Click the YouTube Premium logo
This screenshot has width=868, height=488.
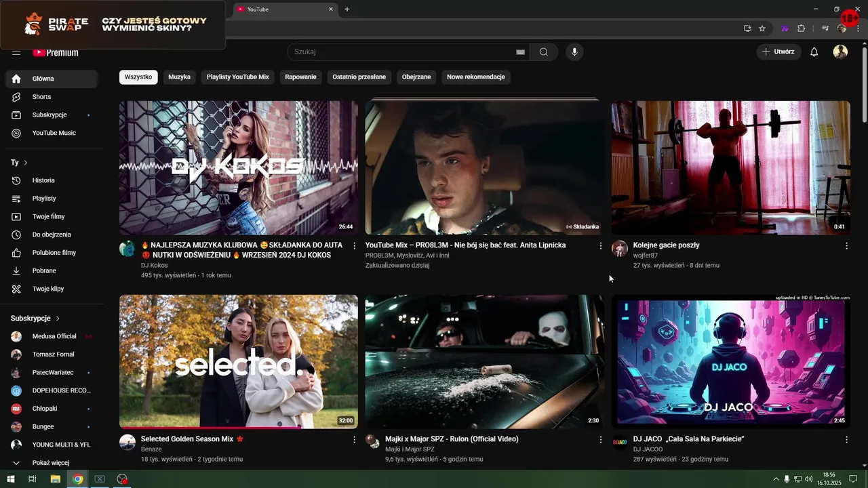coord(56,52)
